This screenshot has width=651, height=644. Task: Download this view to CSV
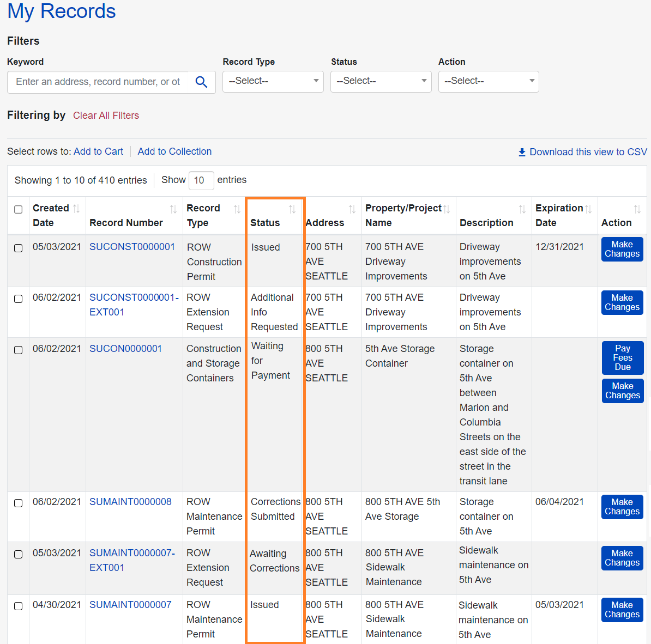pyautogui.click(x=582, y=152)
